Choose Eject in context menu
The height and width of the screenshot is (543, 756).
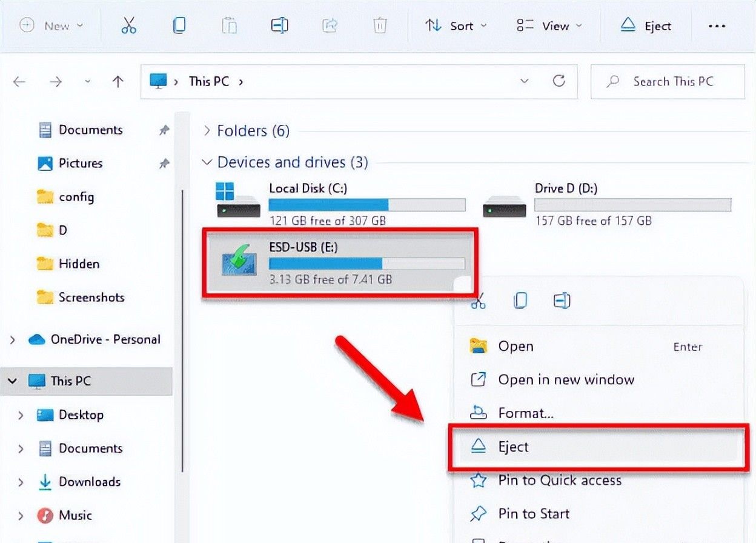pyautogui.click(x=597, y=447)
